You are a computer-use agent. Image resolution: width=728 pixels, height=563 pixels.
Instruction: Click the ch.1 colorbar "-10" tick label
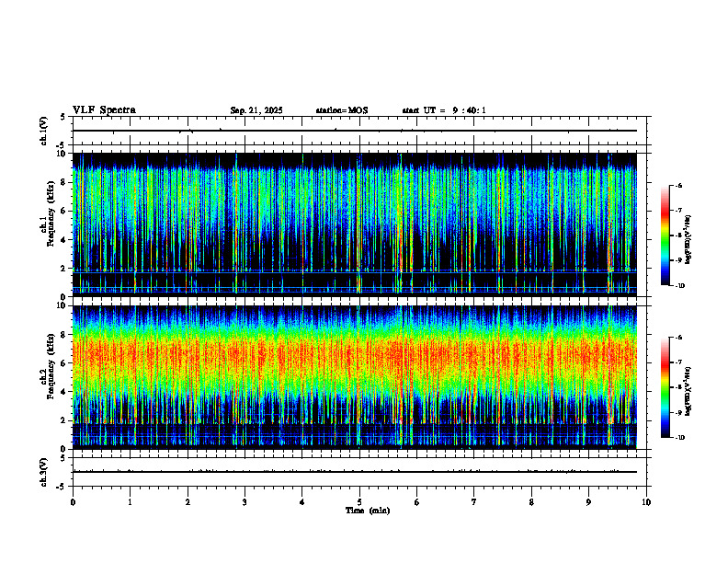[x=679, y=286]
